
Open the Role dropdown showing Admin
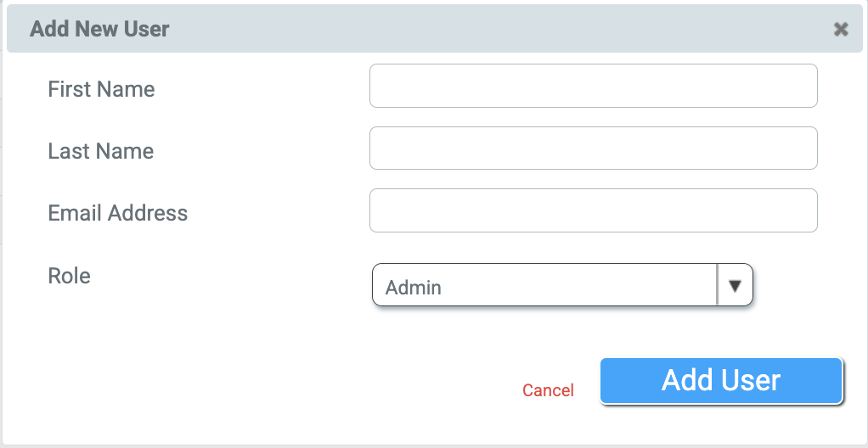point(545,285)
